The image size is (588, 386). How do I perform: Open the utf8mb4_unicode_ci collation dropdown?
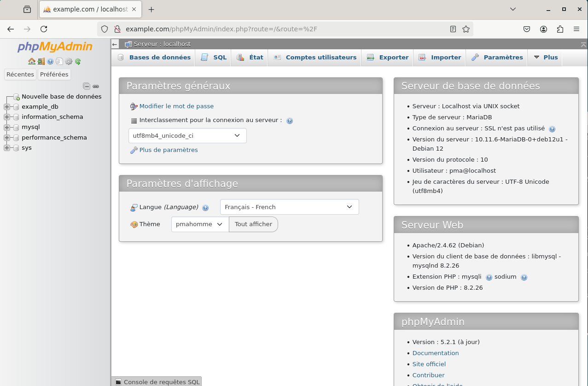[x=187, y=136]
